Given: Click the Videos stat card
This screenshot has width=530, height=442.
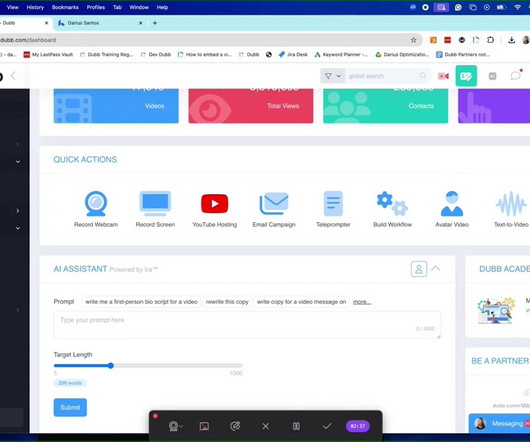Looking at the screenshot, I should 116,106.
